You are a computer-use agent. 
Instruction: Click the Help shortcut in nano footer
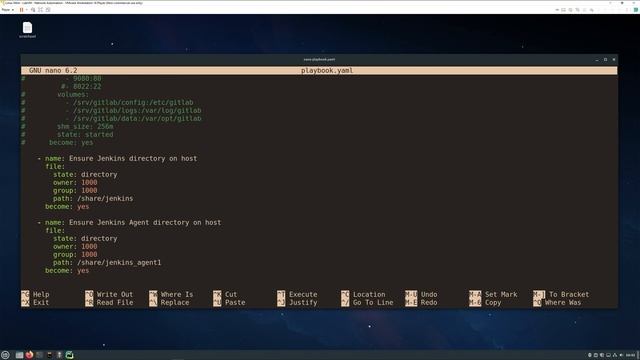41,294
